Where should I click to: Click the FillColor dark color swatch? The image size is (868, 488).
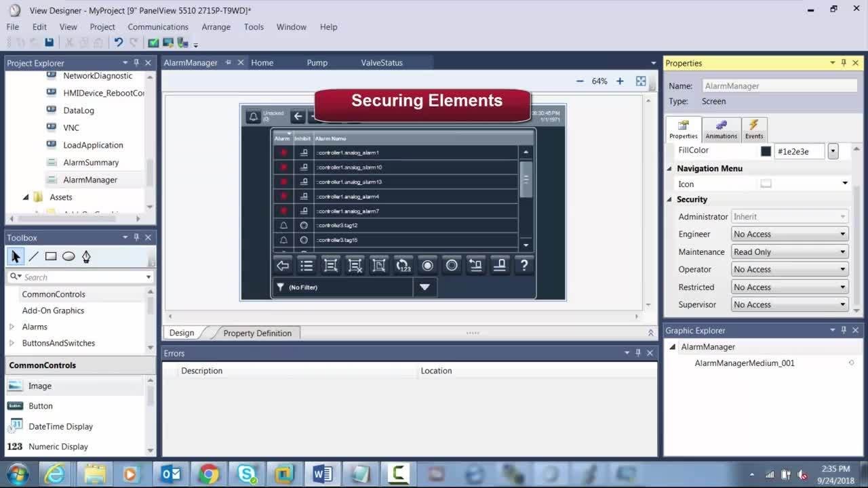coord(766,151)
